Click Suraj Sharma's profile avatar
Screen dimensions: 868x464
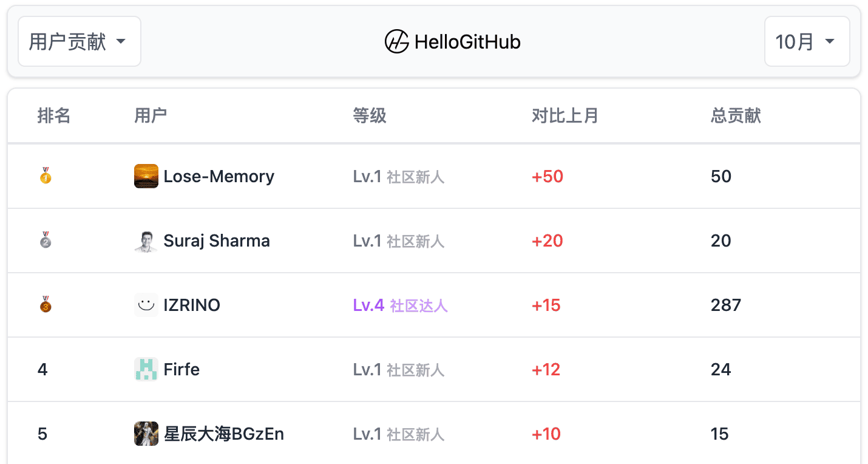point(146,241)
